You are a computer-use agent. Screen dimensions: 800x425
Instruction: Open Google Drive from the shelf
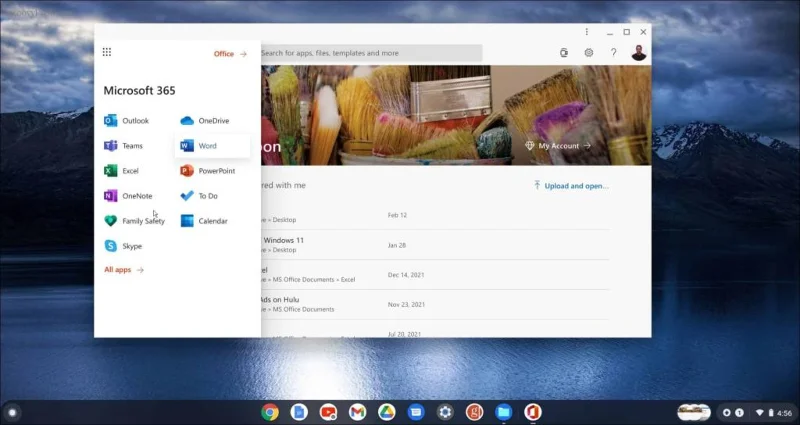tap(387, 412)
